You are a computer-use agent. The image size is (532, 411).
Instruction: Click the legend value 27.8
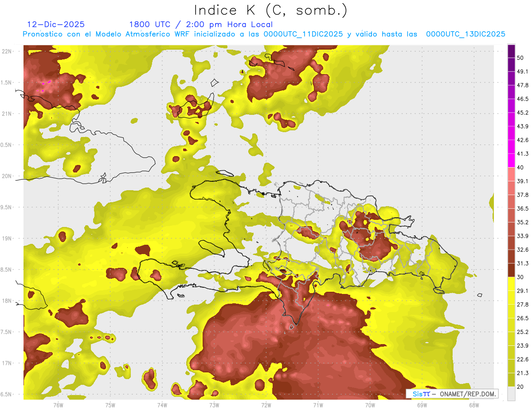click(x=523, y=304)
